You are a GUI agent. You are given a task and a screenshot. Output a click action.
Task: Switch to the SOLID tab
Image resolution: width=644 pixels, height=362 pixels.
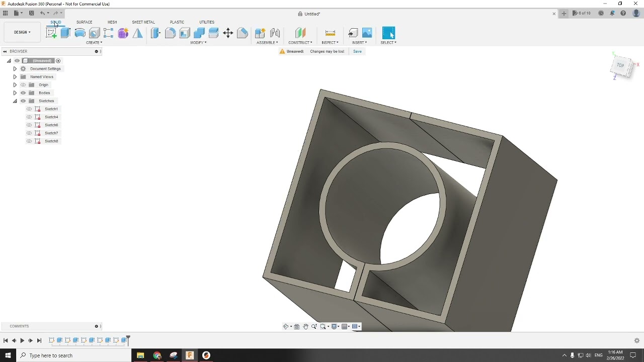click(56, 22)
